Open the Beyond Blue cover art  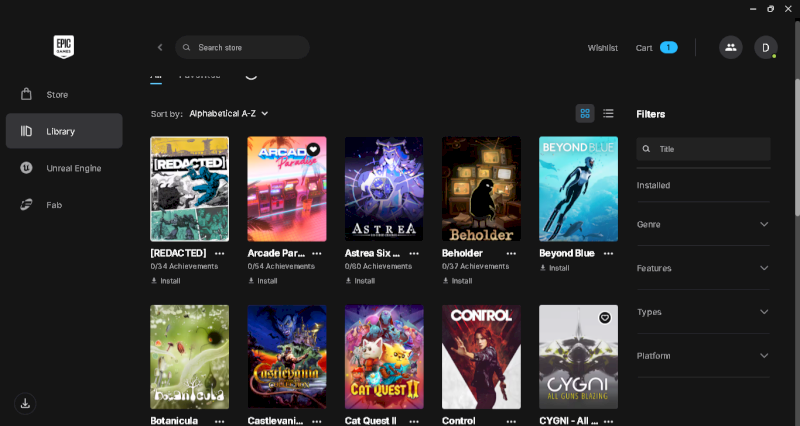coord(578,189)
